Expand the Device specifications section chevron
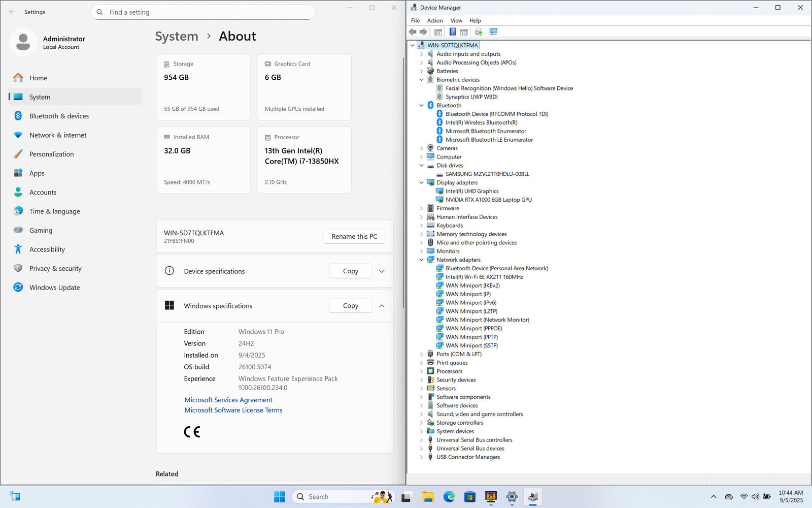This screenshot has height=508, width=812. (x=382, y=271)
